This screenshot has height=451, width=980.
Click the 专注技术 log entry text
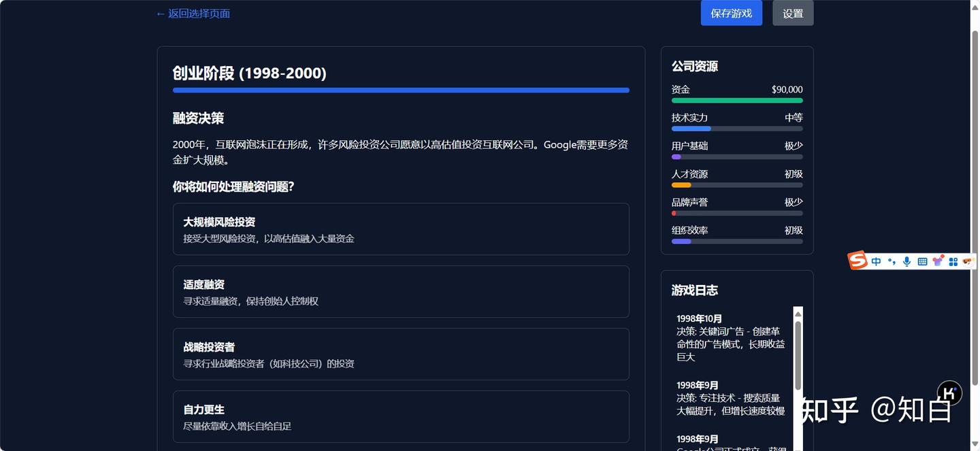pos(730,405)
